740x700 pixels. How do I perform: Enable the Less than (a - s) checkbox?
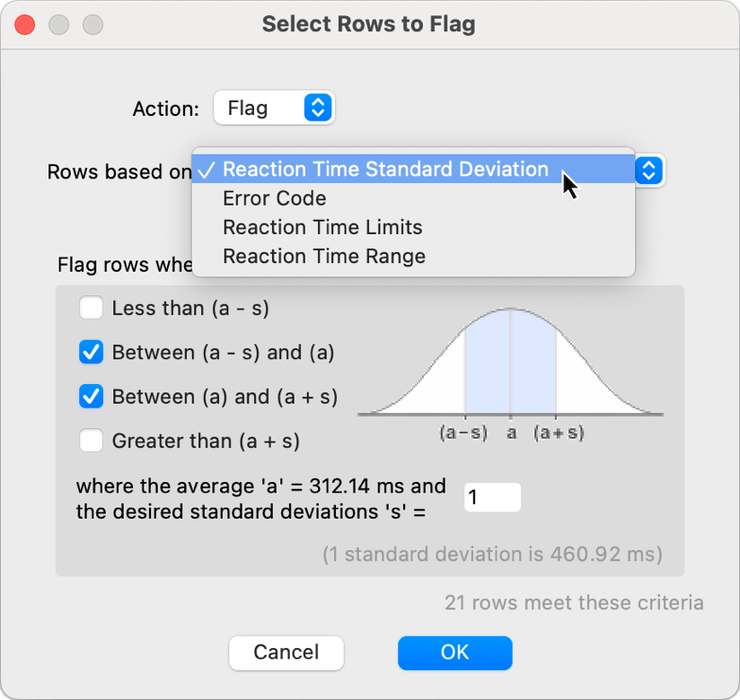click(x=91, y=309)
